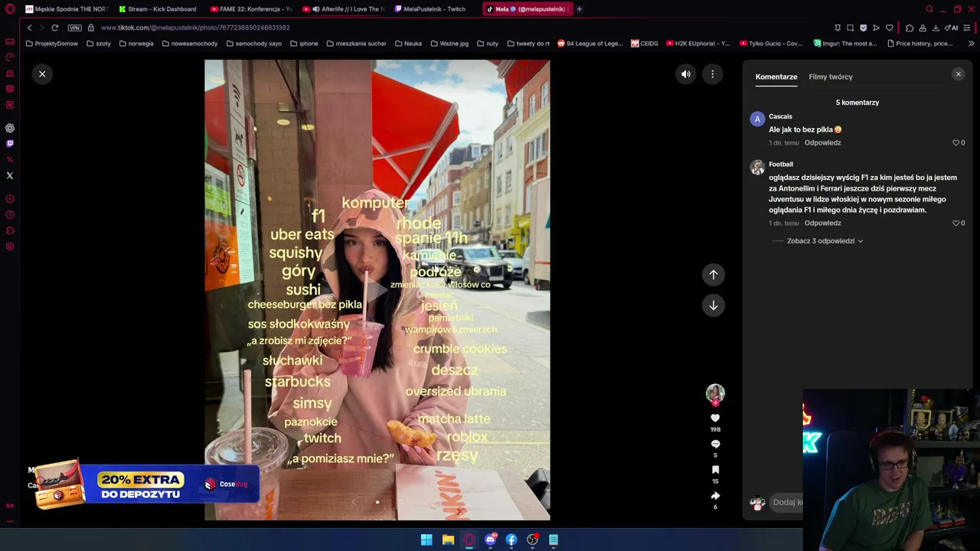The image size is (980, 551).
Task: Reload the current page
Action: tap(55, 28)
